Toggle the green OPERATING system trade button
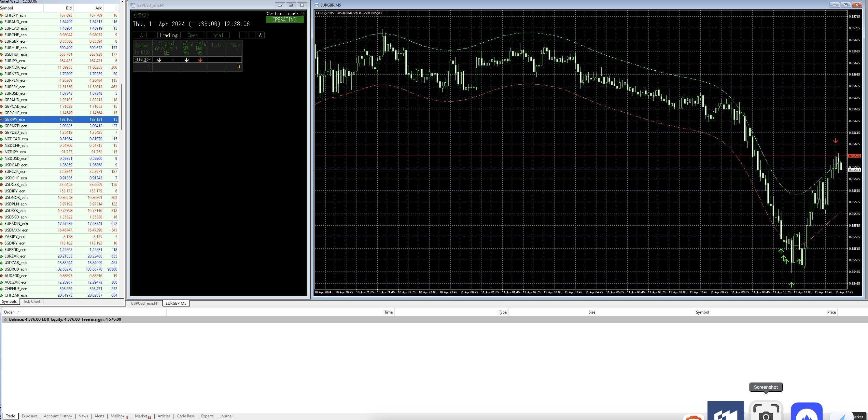 [x=284, y=20]
